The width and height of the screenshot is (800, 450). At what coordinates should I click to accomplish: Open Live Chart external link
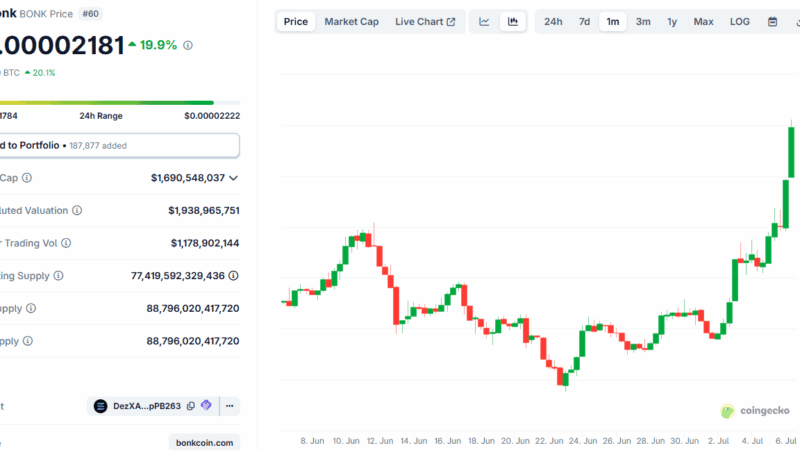(425, 21)
